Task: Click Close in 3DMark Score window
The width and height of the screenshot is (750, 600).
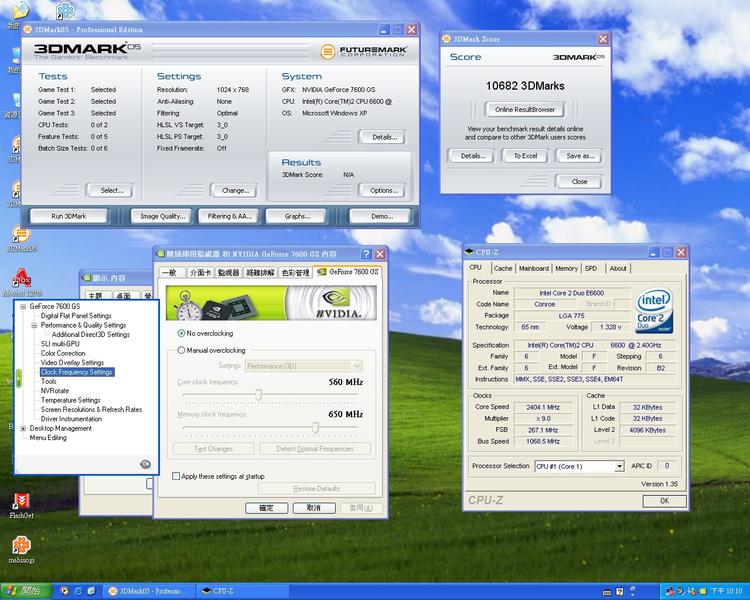Action: pos(579,182)
